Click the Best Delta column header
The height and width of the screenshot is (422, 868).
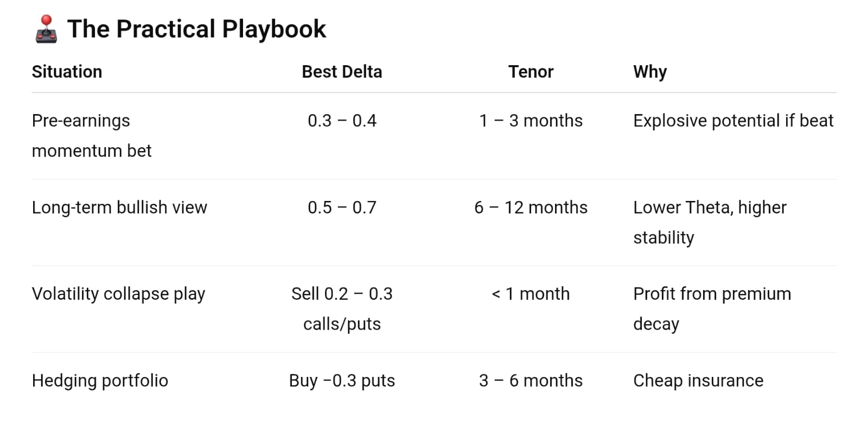pos(342,72)
